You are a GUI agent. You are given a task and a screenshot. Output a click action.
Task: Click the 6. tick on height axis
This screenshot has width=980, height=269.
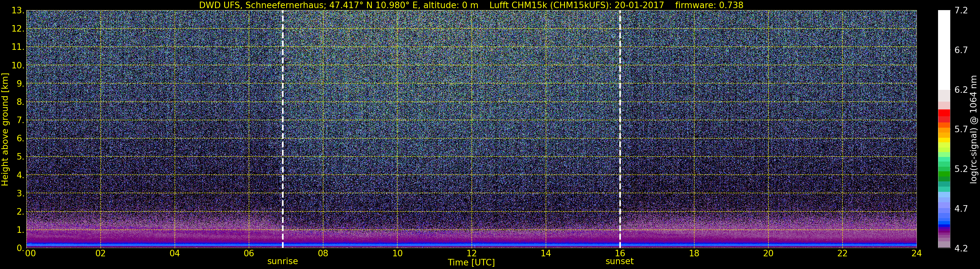click(20, 139)
